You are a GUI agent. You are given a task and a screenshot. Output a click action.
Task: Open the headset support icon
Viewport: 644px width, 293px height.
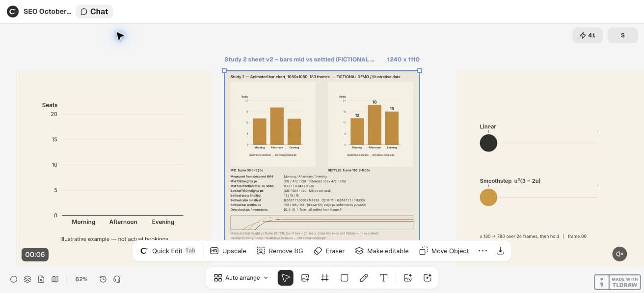tap(117, 279)
